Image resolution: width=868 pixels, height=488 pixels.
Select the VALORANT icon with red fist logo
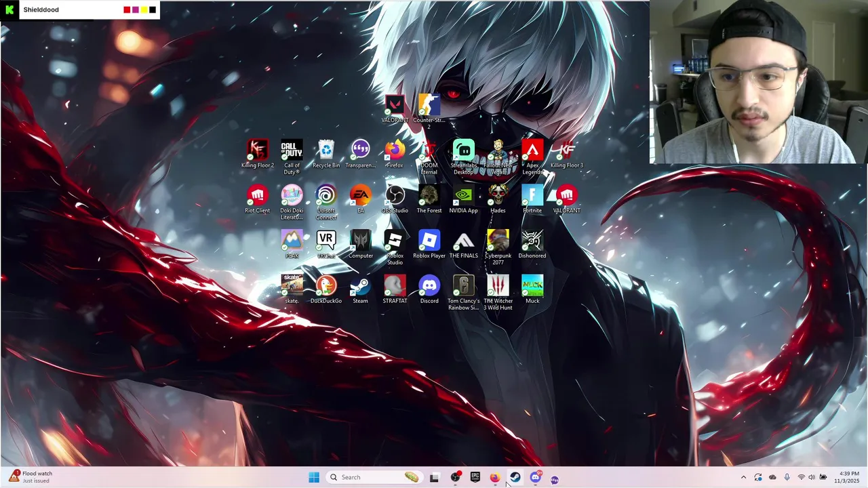(567, 200)
